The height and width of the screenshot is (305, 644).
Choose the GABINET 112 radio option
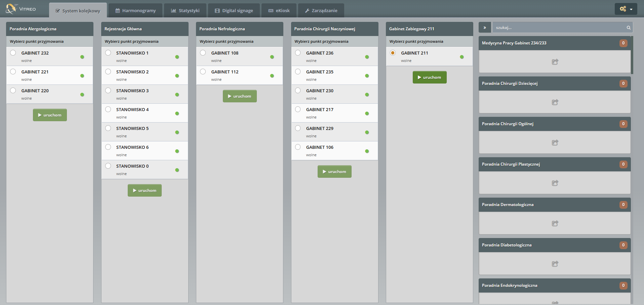[x=203, y=72]
